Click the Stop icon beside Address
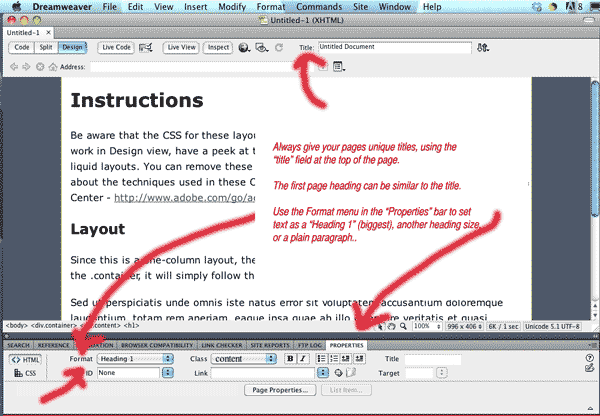Screen dimensions: 600x416 pos(40,67)
